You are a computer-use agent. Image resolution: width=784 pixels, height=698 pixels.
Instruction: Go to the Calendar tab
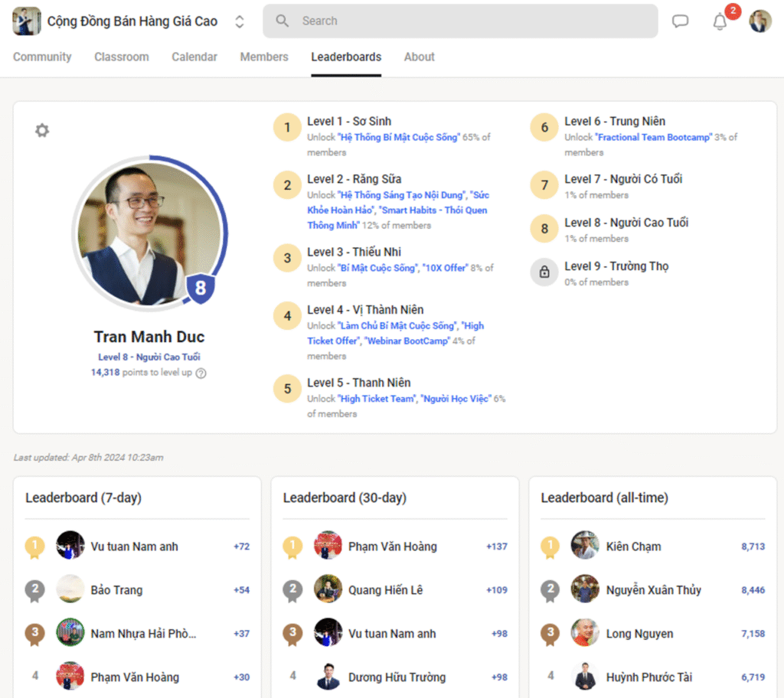194,57
